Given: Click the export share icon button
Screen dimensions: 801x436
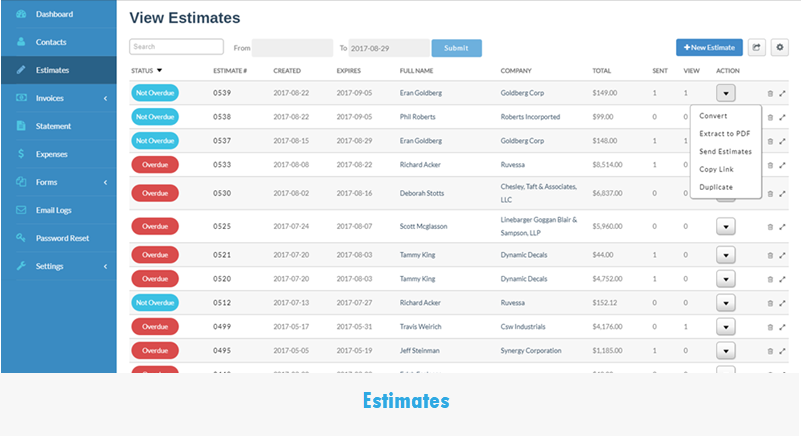Looking at the screenshot, I should [x=757, y=48].
